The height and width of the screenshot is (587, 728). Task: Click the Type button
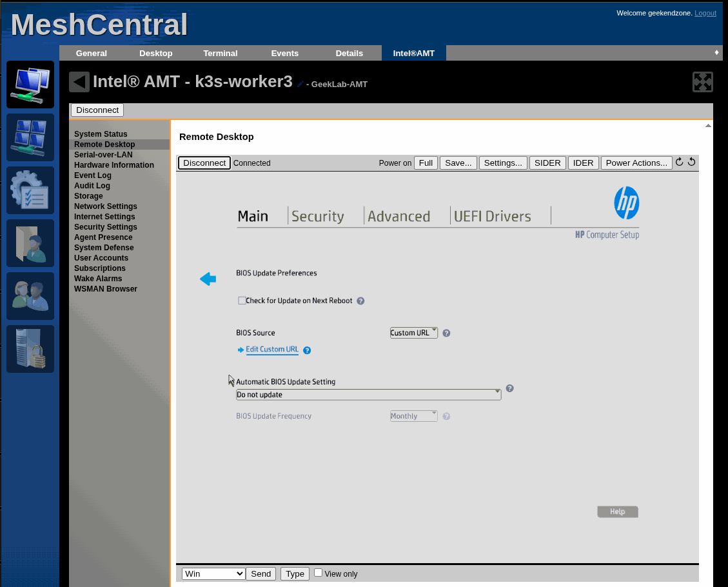[x=295, y=573]
